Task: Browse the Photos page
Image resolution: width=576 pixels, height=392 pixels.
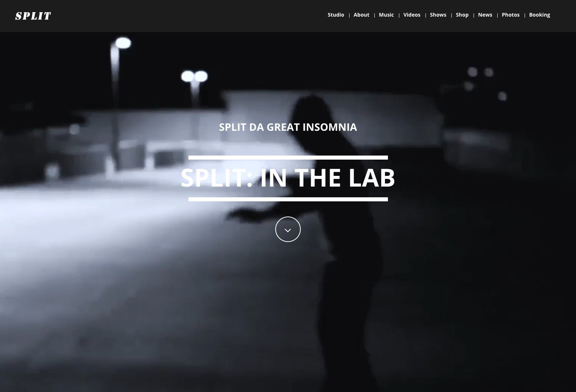Action: pos(510,15)
